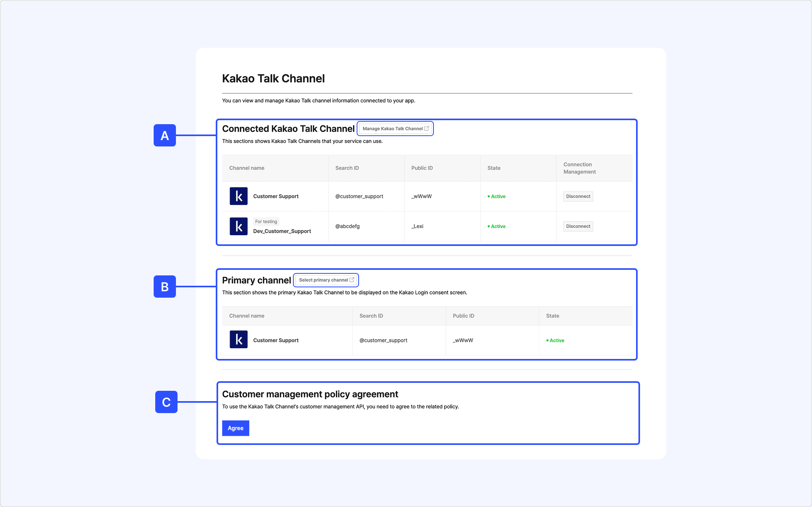
Task: Click Active state of Dev_Customer_Support row
Action: pyautogui.click(x=498, y=226)
